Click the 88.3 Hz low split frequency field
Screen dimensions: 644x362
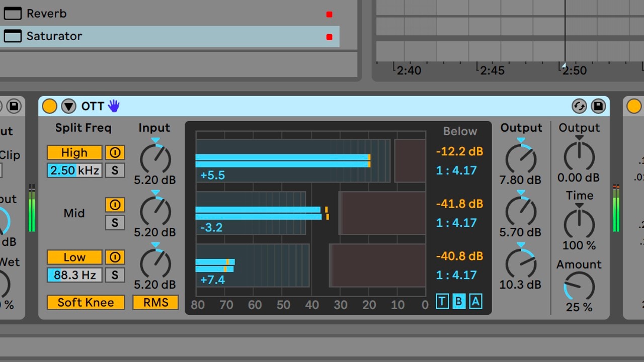[74, 275]
